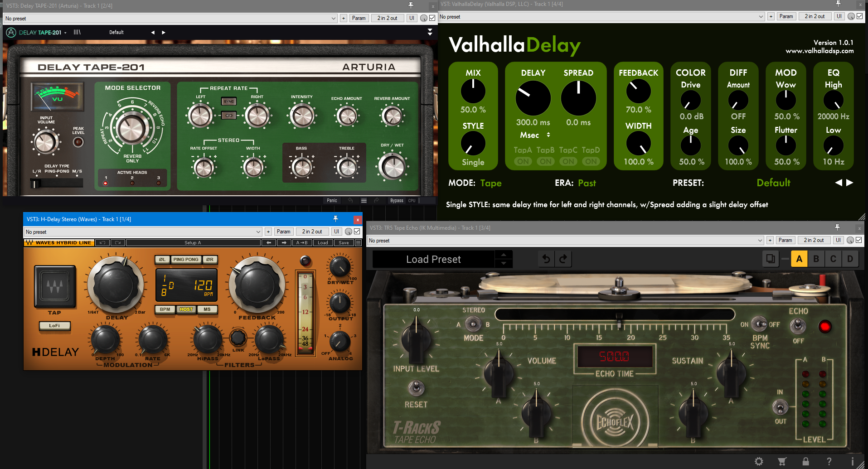Click Save button in Waves toolbar
This screenshot has width=868, height=469.
click(344, 243)
